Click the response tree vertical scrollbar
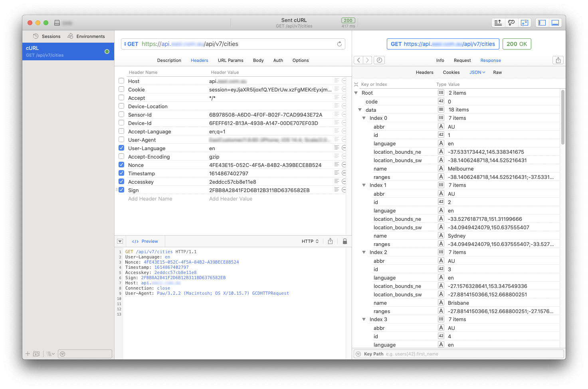 click(x=563, y=117)
